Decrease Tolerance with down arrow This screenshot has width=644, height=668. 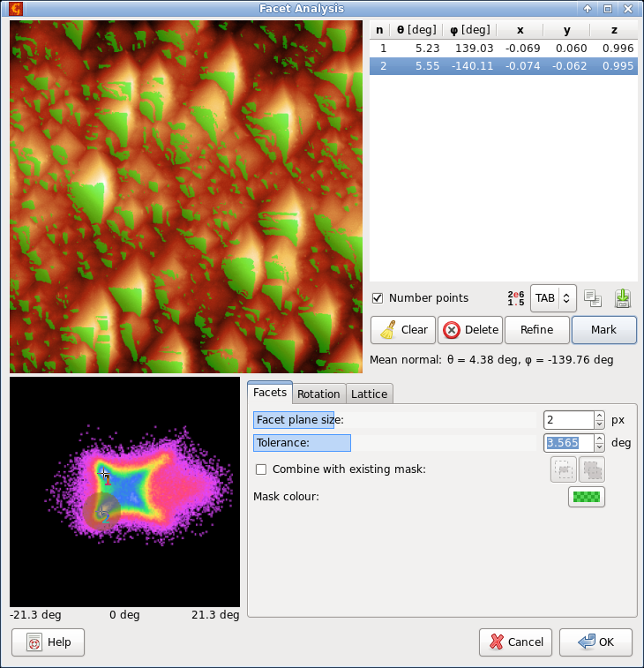tap(599, 447)
